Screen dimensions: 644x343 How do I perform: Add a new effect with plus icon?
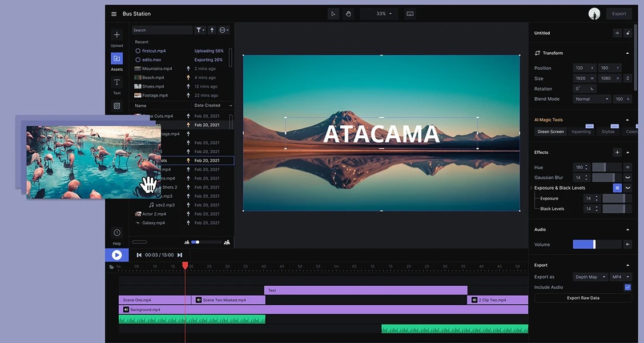(x=617, y=153)
